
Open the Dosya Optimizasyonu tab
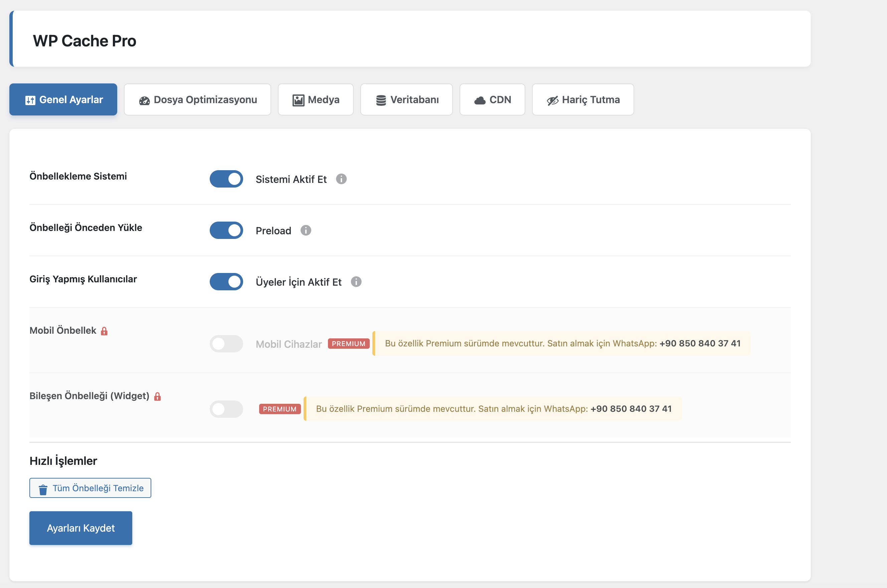198,100
